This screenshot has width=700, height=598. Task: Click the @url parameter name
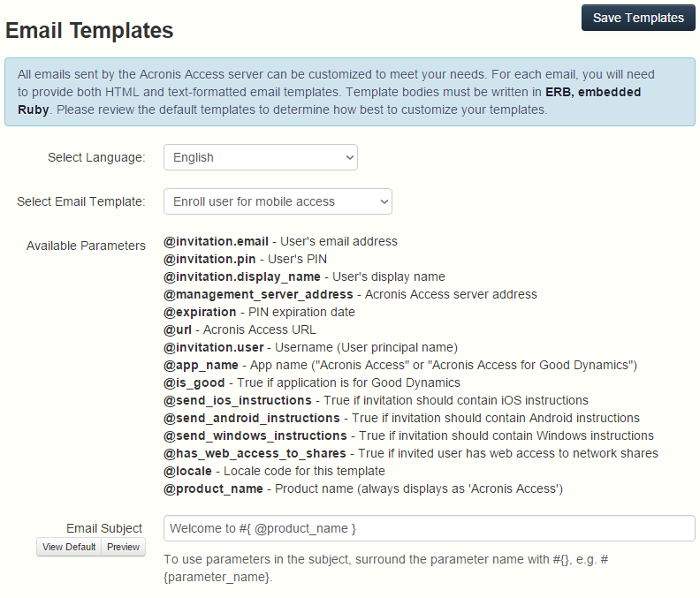pos(178,329)
